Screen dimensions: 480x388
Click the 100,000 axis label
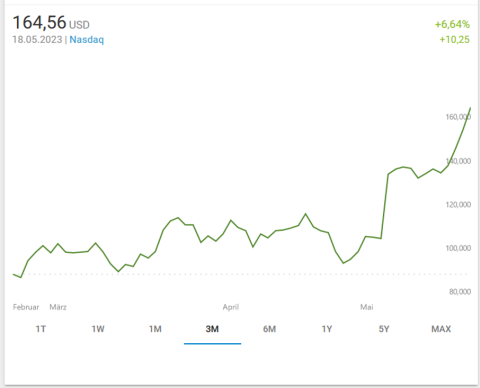tap(458, 248)
